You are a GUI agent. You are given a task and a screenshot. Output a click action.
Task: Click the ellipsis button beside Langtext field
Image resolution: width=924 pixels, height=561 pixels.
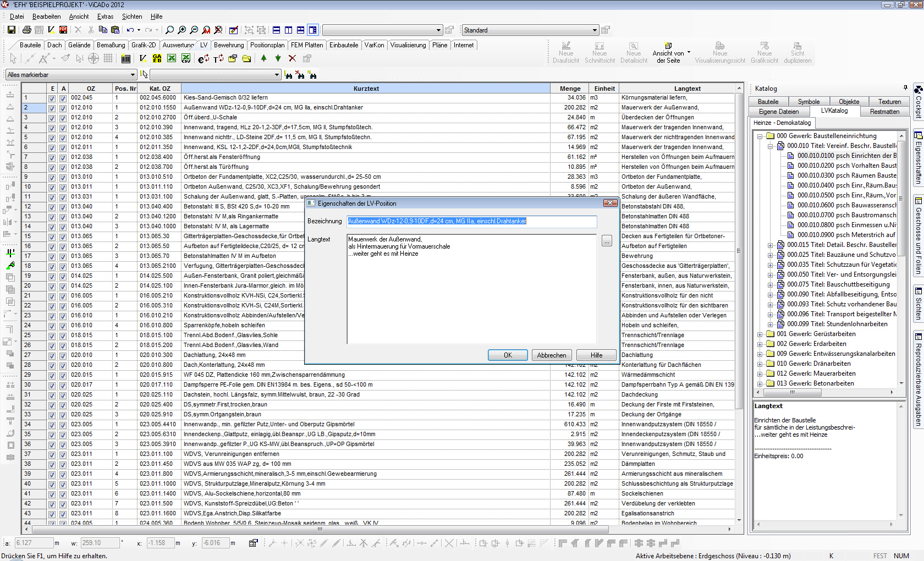click(x=607, y=241)
